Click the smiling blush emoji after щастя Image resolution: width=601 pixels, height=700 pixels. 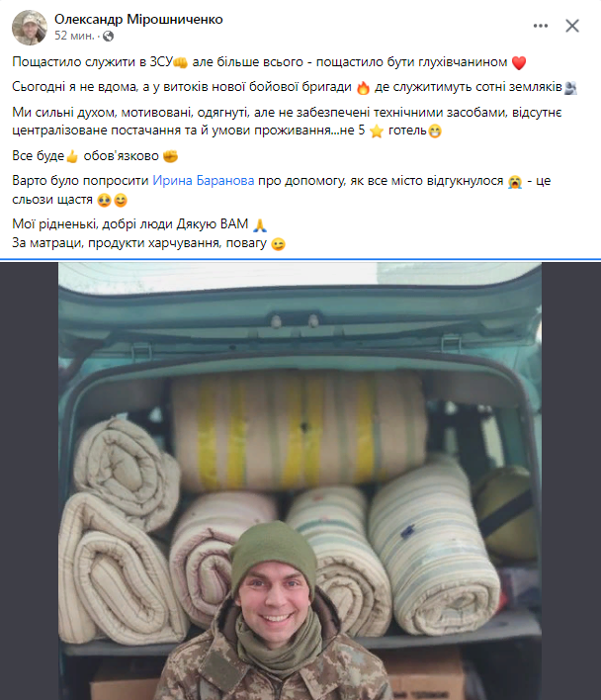(x=121, y=201)
